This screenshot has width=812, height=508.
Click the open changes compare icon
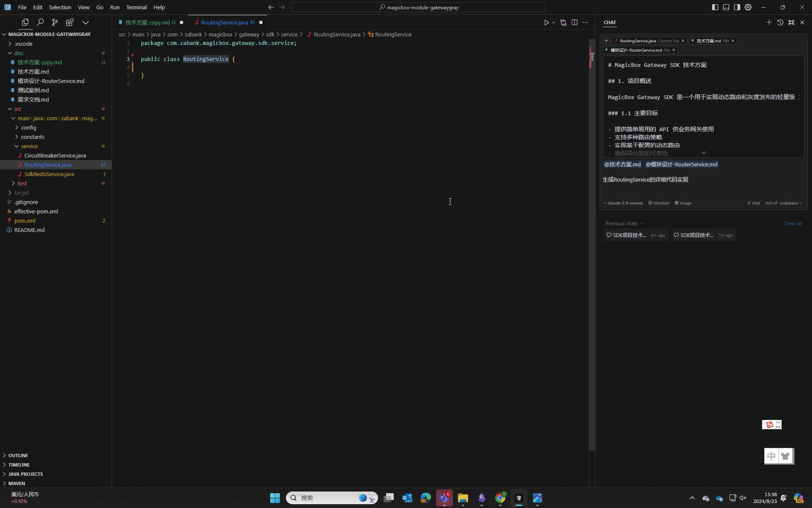(563, 22)
